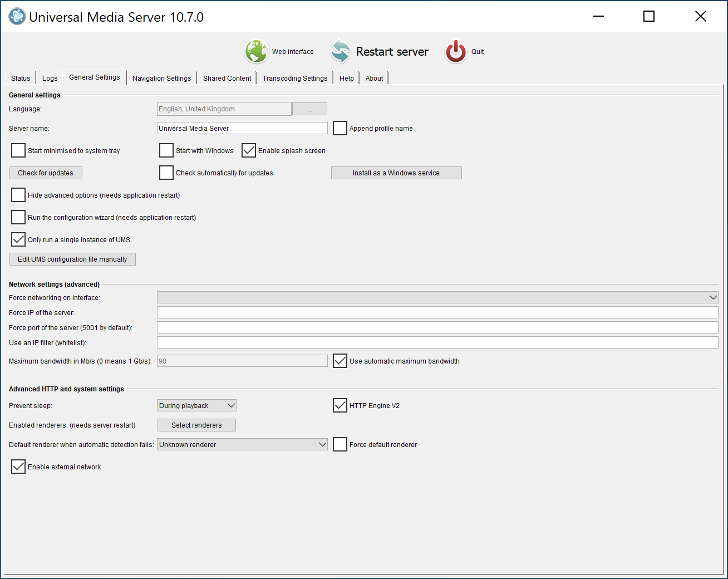Disable the Enable splash screen checkbox
Viewport: 728px width, 579px height.
click(249, 150)
